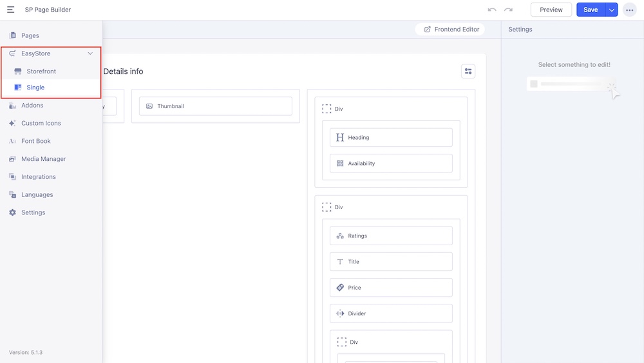Click the layout toggle icon beside Details info
644x363 pixels.
pos(468,71)
